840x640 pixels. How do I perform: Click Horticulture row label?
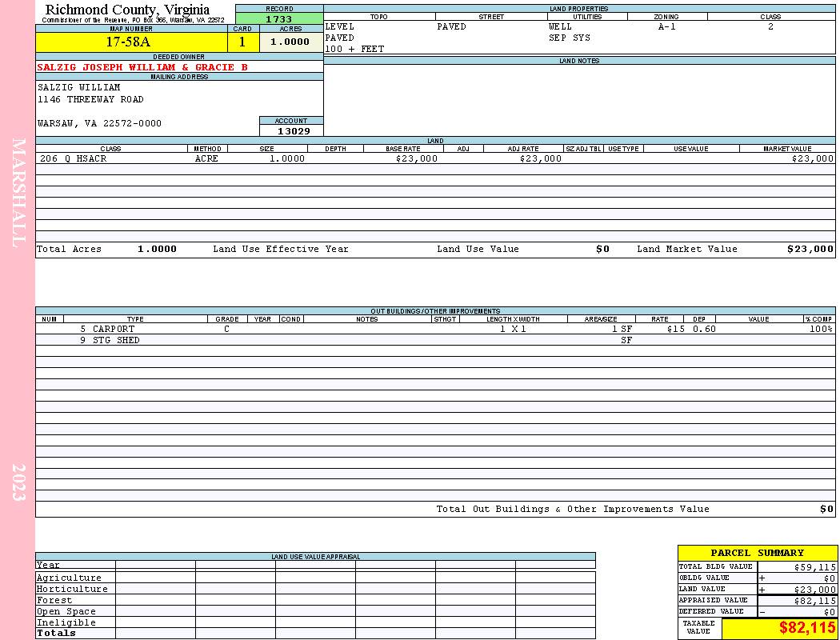tap(72, 589)
